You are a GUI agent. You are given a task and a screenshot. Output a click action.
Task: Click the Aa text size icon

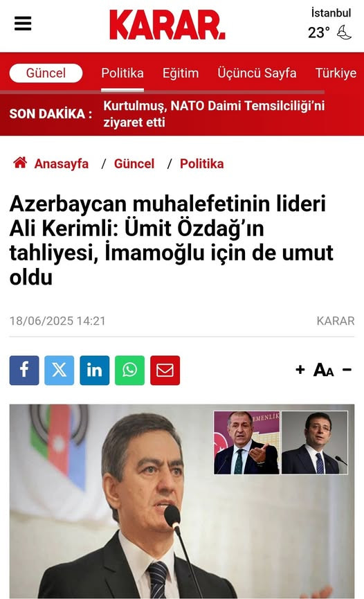coord(323,370)
